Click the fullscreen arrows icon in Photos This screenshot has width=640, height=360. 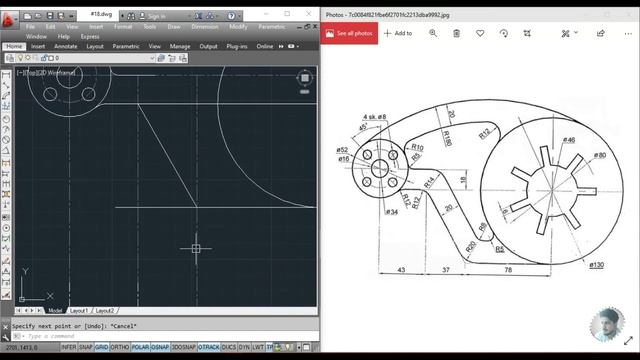tap(629, 340)
